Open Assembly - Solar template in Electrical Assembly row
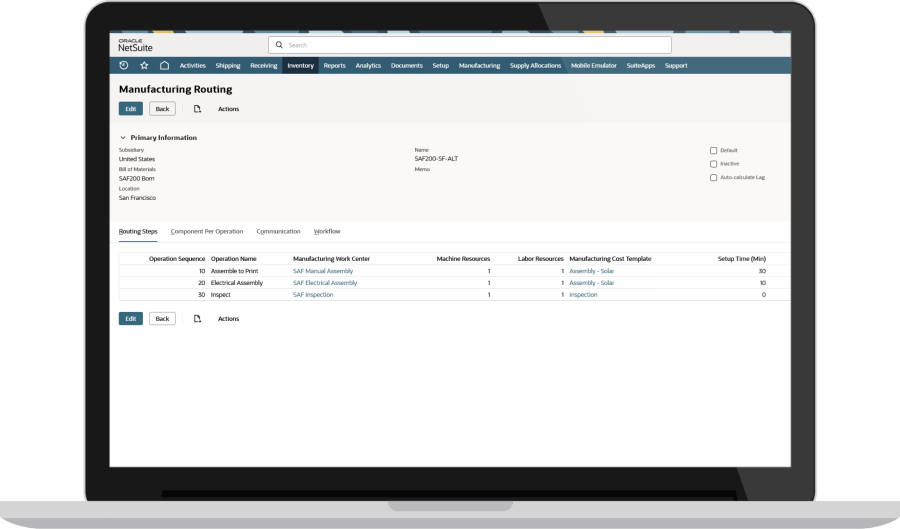 point(592,283)
